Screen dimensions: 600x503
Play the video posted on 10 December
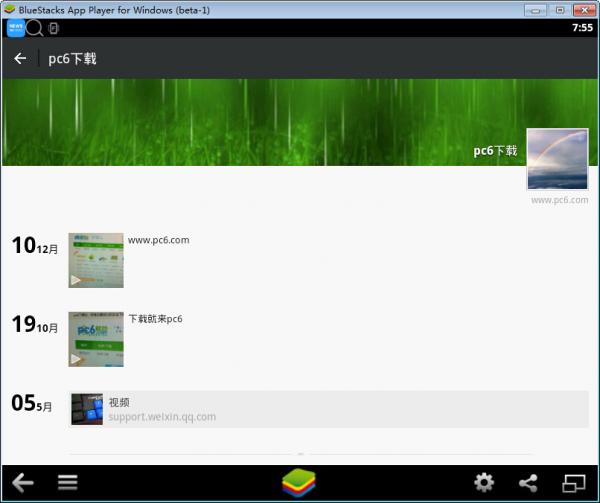tap(96, 260)
